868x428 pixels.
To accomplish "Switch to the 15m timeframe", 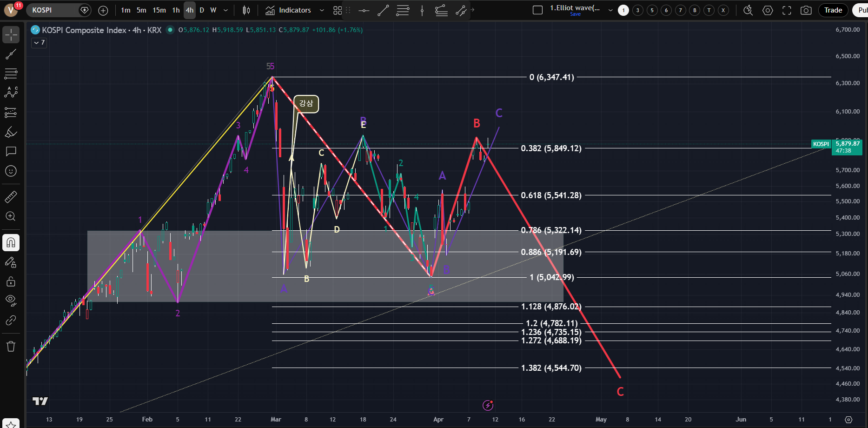I will pyautogui.click(x=159, y=10).
